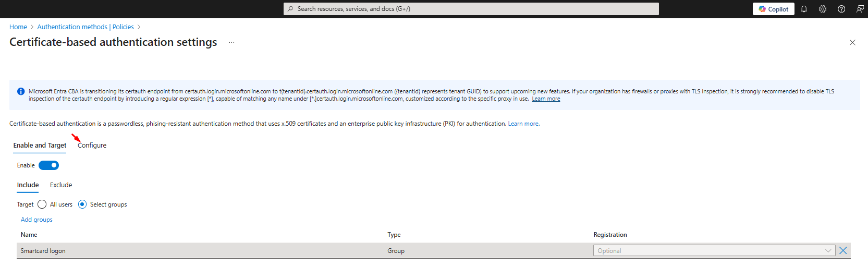Open the Copilot assistant
This screenshot has height=266, width=868.
[x=773, y=9]
